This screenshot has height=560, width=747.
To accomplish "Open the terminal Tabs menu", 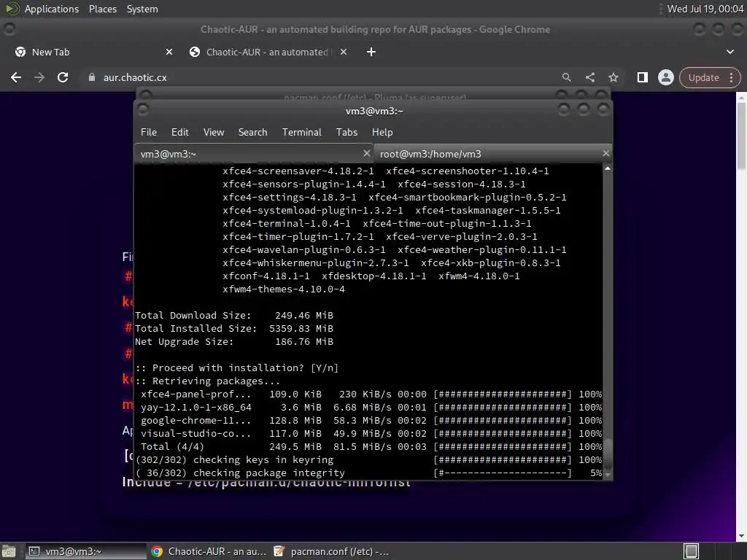I will [347, 133].
